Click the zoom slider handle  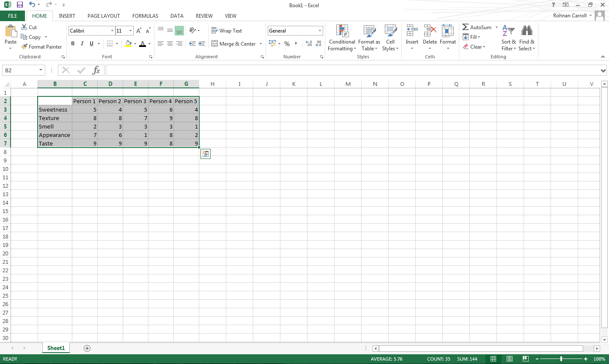point(561,359)
